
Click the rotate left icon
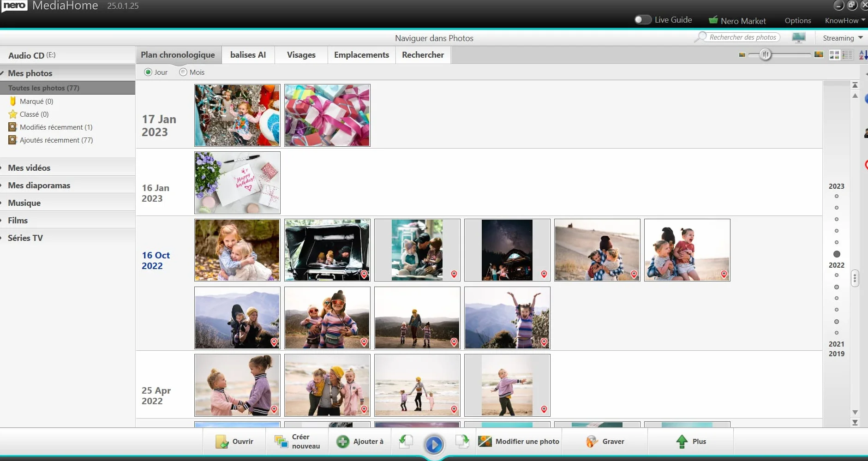click(406, 442)
